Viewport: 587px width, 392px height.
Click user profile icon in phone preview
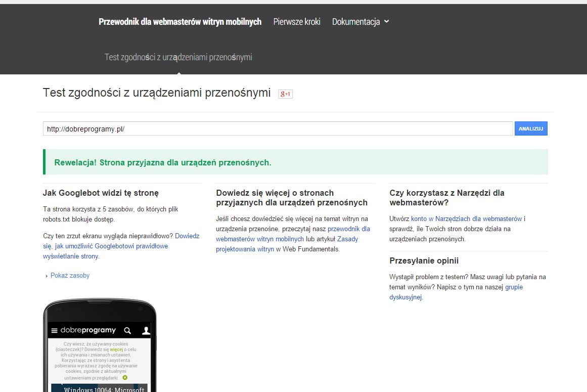tap(146, 330)
